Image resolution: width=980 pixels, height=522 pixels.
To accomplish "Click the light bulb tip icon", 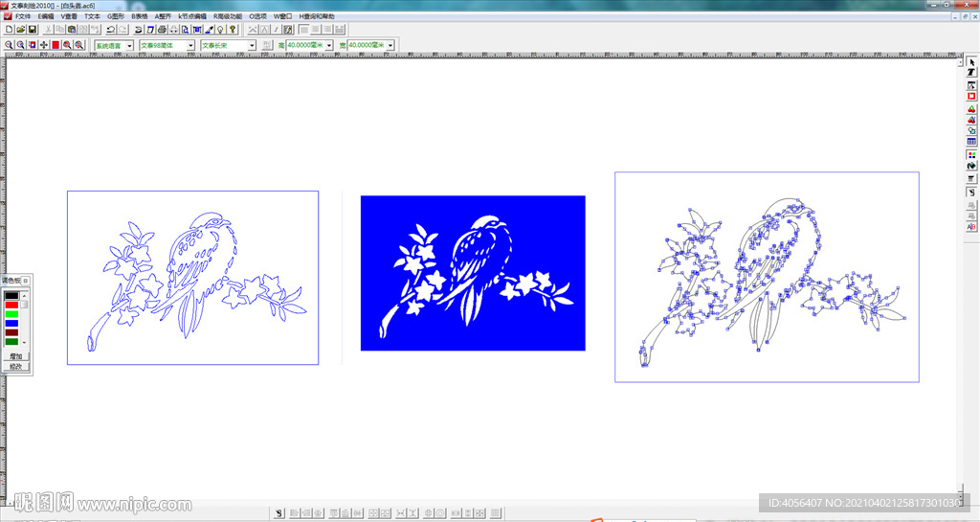I will pyautogui.click(x=221, y=30).
